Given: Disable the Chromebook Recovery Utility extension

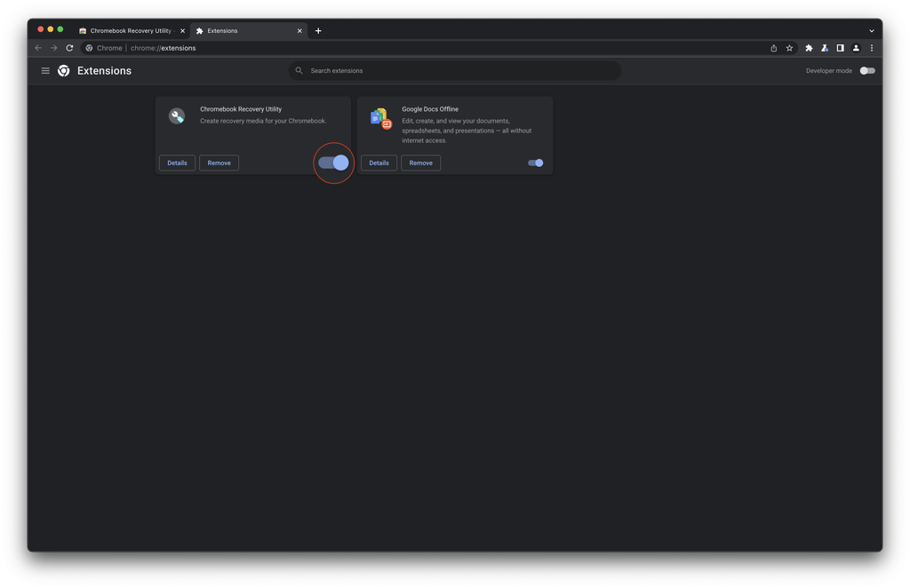Looking at the screenshot, I should (333, 163).
